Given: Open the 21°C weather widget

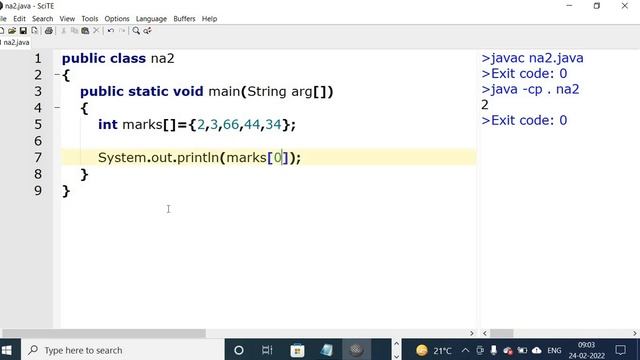Looking at the screenshot, I should 434,350.
